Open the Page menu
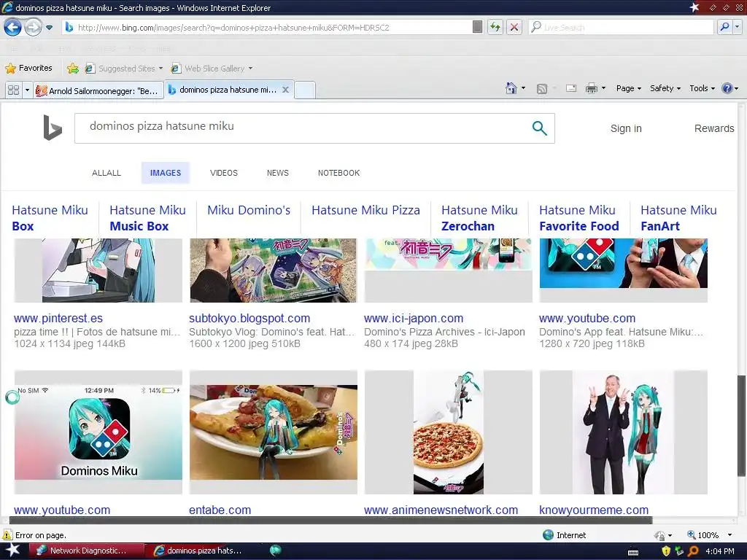 628,88
